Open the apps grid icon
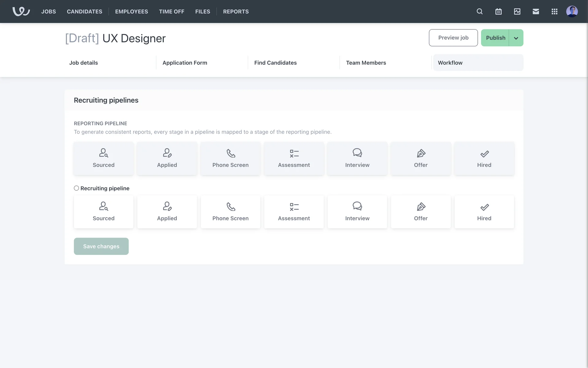This screenshot has height=368, width=588. coord(554,11)
